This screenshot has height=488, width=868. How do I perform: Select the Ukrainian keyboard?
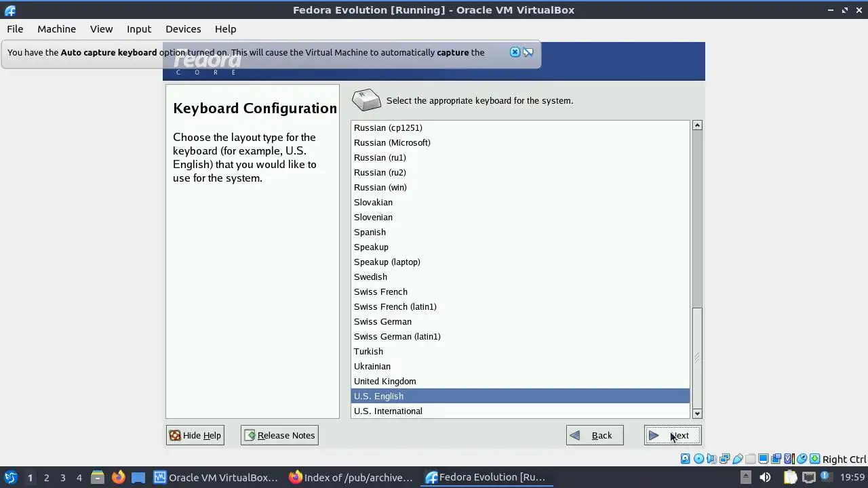pos(520,366)
